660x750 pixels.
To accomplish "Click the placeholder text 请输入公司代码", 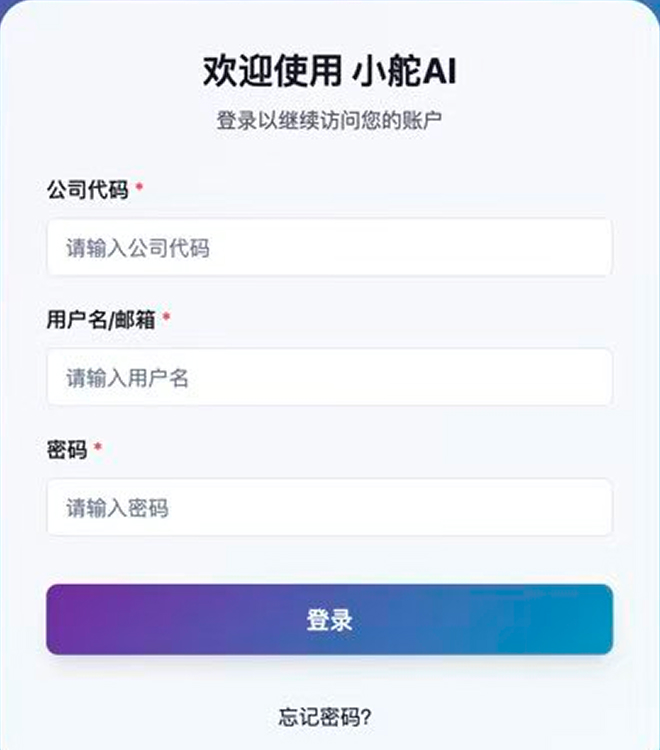I will click(138, 248).
